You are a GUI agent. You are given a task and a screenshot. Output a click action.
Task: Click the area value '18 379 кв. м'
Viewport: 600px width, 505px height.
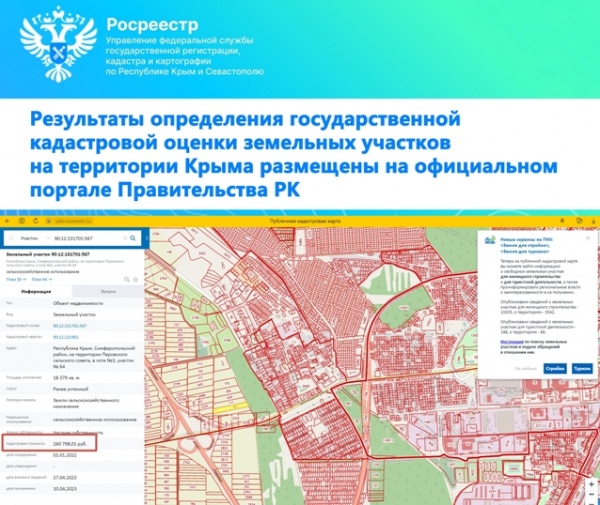tap(66, 378)
